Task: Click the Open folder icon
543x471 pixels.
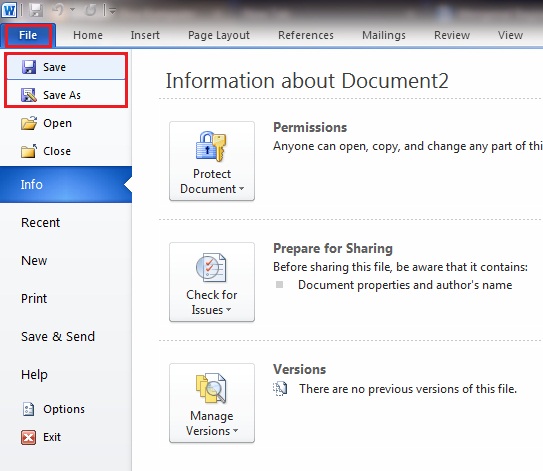Action: point(29,123)
